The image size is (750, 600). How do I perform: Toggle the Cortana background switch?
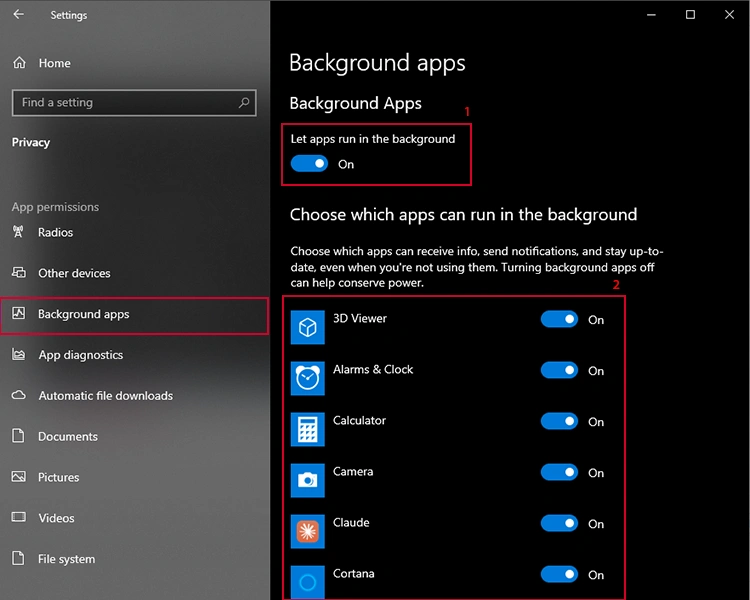click(559, 574)
